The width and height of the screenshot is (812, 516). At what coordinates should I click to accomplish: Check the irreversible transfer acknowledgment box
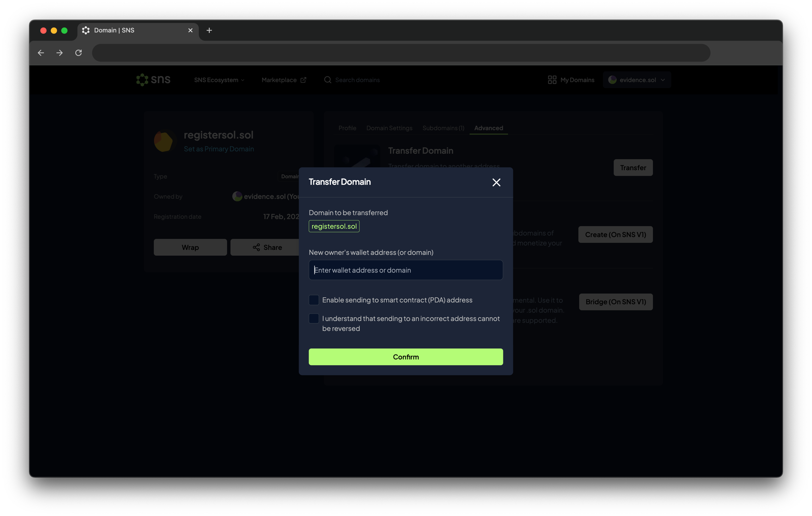314,318
